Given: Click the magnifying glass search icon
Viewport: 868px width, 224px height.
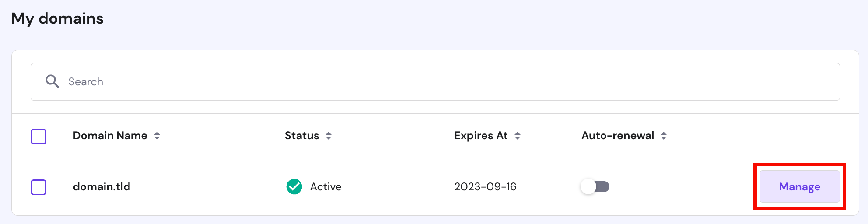Looking at the screenshot, I should (52, 81).
